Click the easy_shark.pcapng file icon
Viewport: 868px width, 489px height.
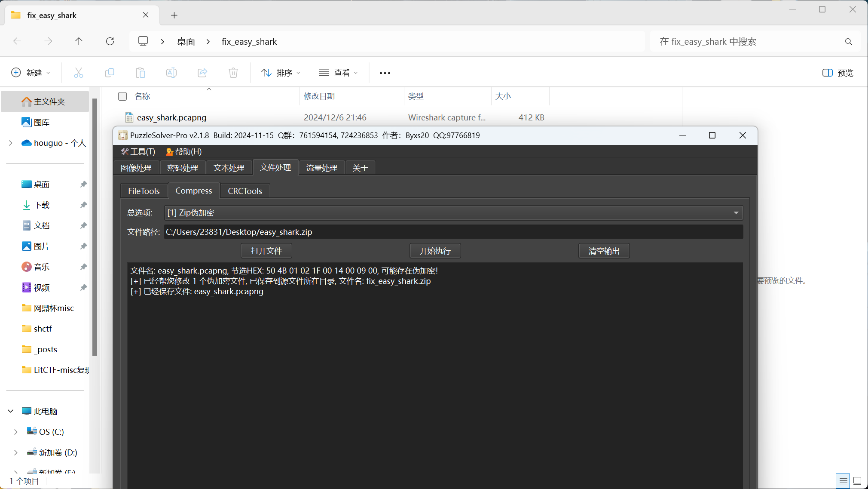(129, 117)
